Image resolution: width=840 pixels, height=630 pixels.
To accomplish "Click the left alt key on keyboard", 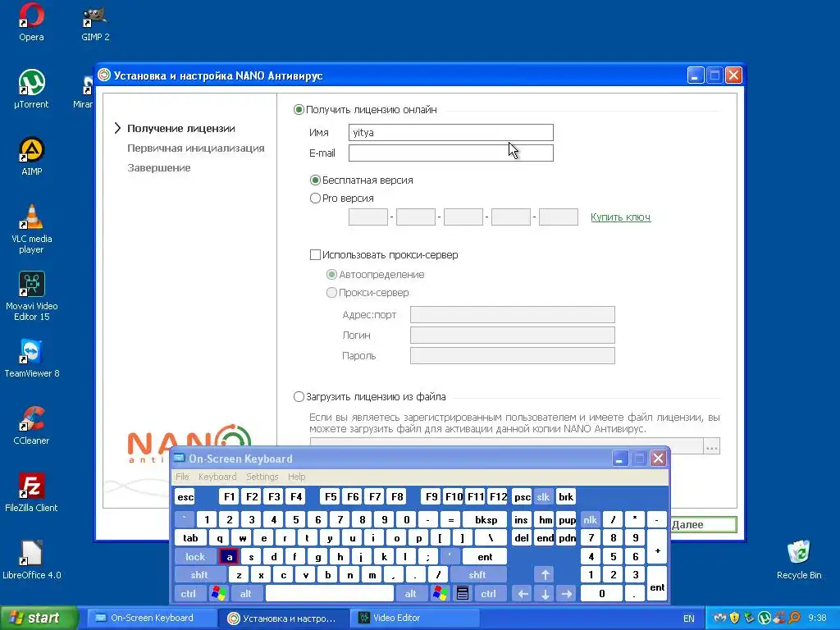I will click(x=246, y=594).
